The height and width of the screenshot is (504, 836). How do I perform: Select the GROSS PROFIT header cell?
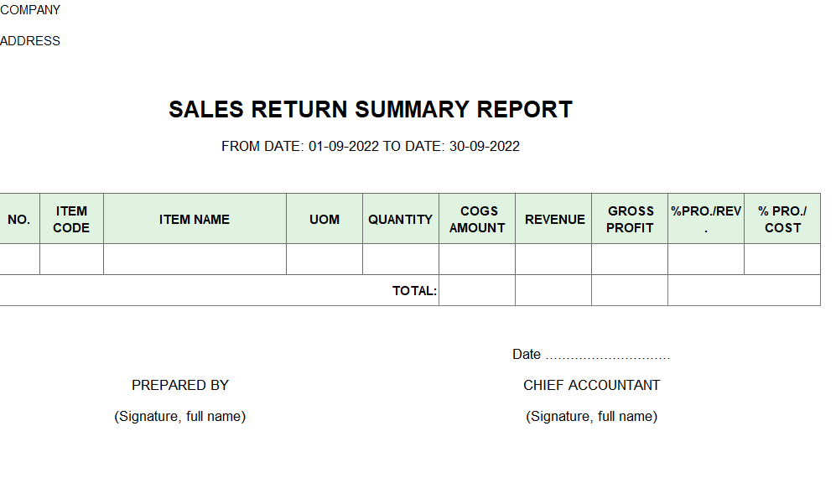pos(630,219)
